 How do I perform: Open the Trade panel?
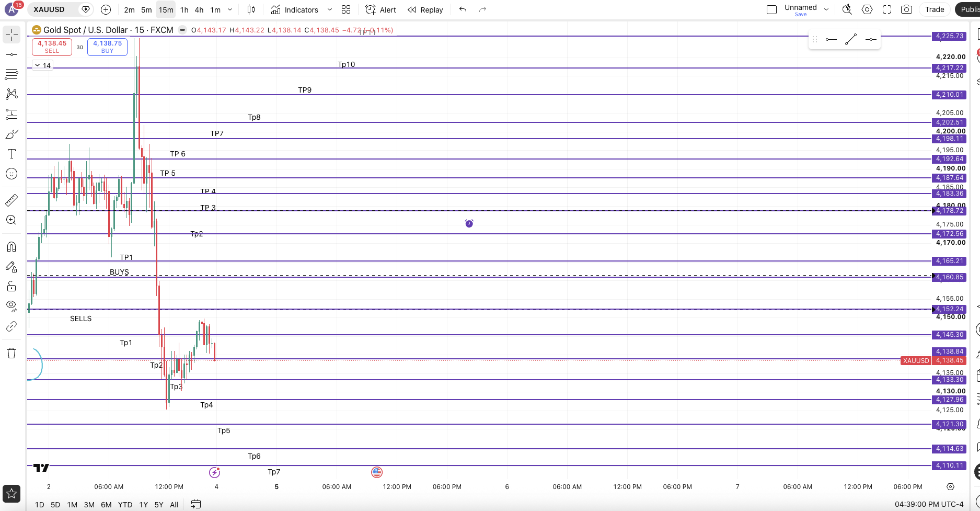[x=935, y=9]
